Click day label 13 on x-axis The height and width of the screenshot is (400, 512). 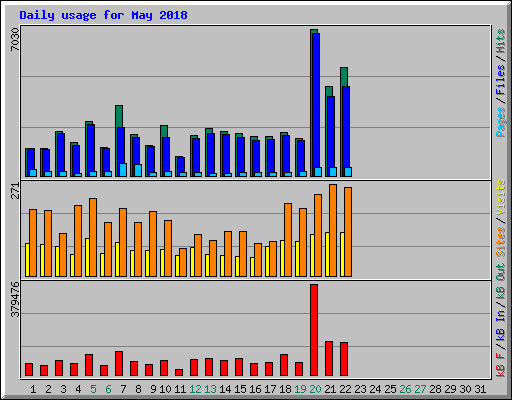click(210, 389)
